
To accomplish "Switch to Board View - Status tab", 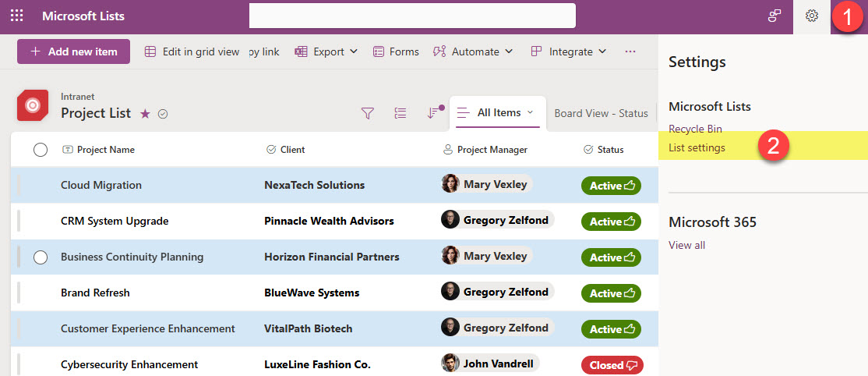I will click(x=602, y=113).
